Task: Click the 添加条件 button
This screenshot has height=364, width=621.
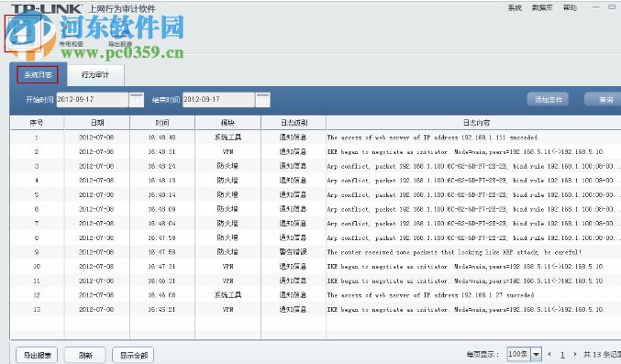Action: (x=548, y=99)
